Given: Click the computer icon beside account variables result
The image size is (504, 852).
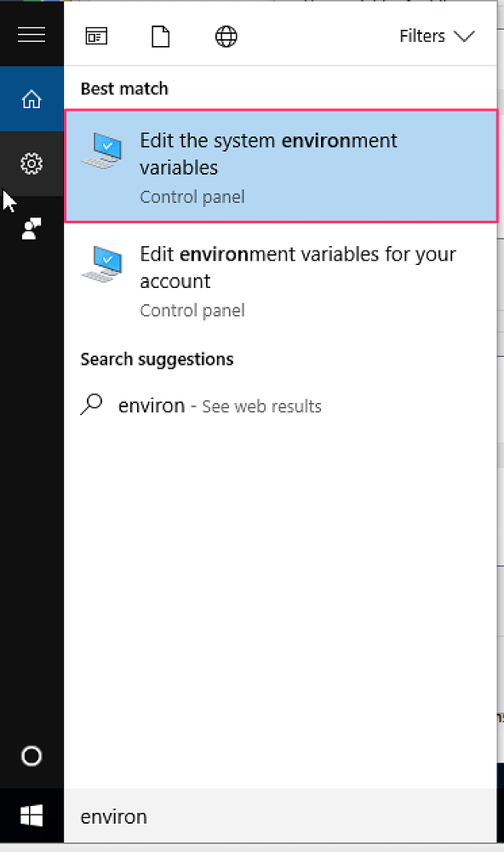Looking at the screenshot, I should 103,263.
